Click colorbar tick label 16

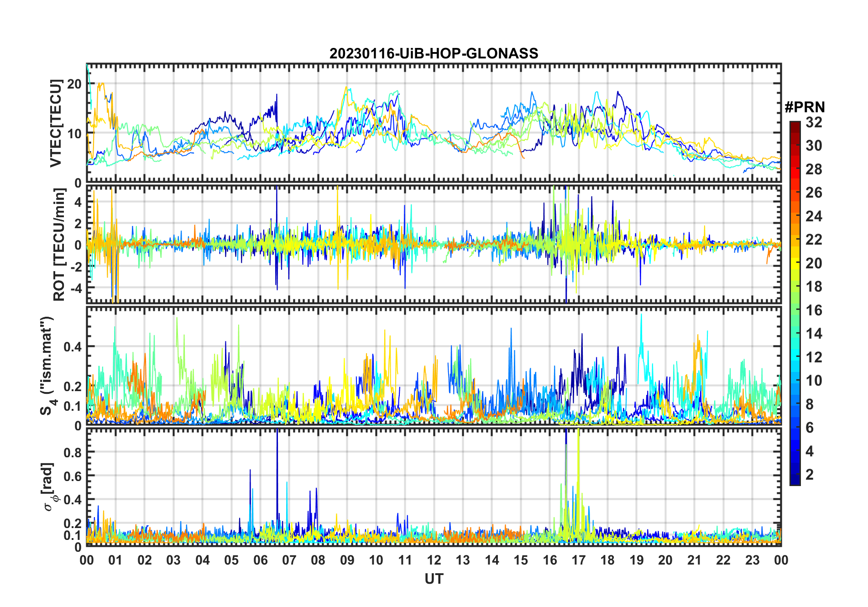point(814,310)
